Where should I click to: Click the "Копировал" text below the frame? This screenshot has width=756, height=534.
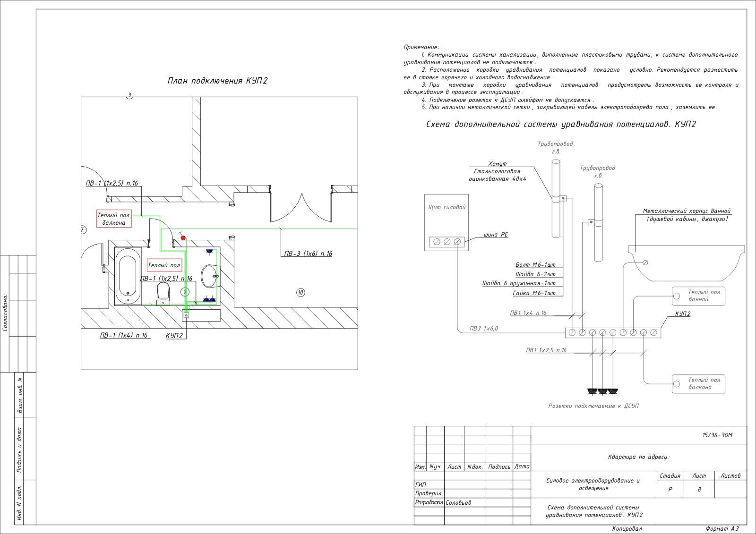point(627,529)
